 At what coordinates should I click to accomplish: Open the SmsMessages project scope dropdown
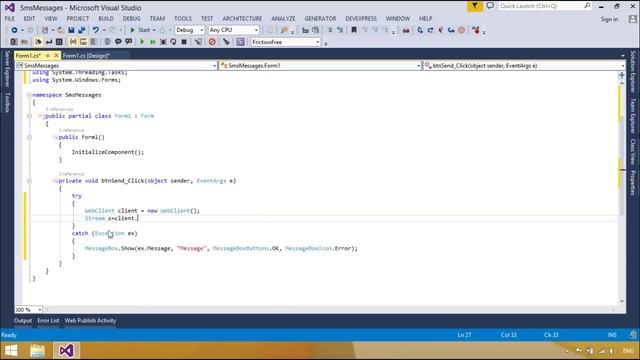click(116, 66)
